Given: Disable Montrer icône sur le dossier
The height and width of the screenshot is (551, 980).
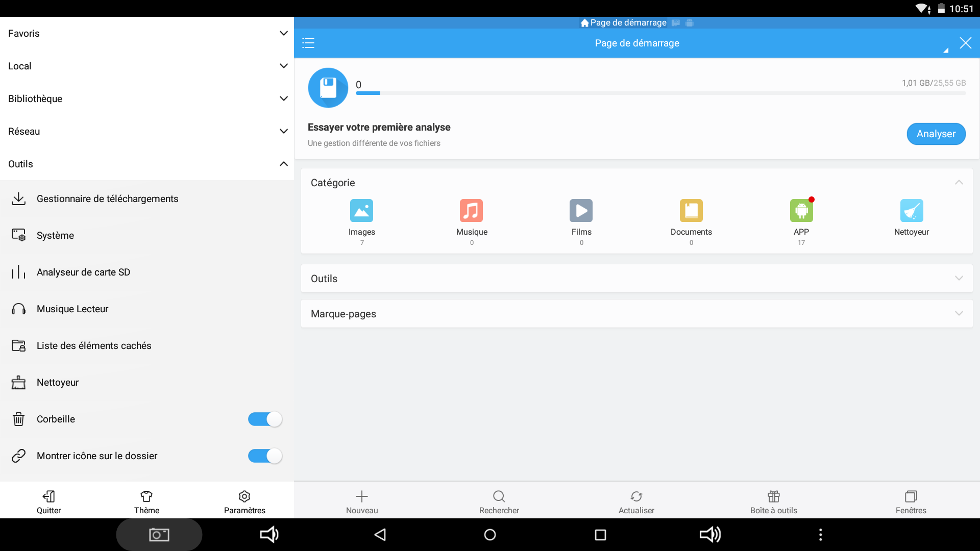Looking at the screenshot, I should [265, 456].
